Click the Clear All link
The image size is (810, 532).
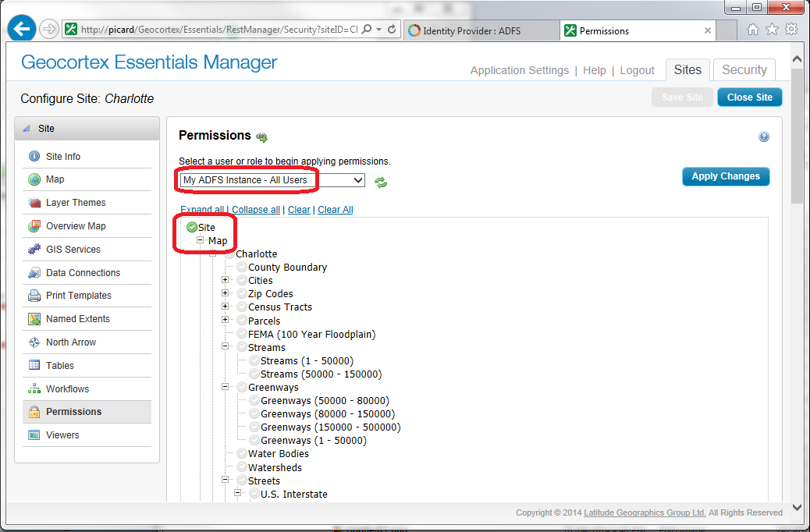coord(336,210)
